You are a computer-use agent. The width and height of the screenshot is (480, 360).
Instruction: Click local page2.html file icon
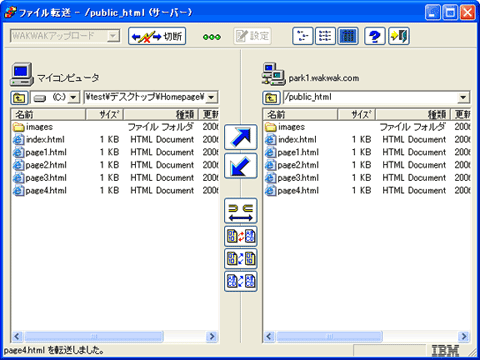point(18,165)
